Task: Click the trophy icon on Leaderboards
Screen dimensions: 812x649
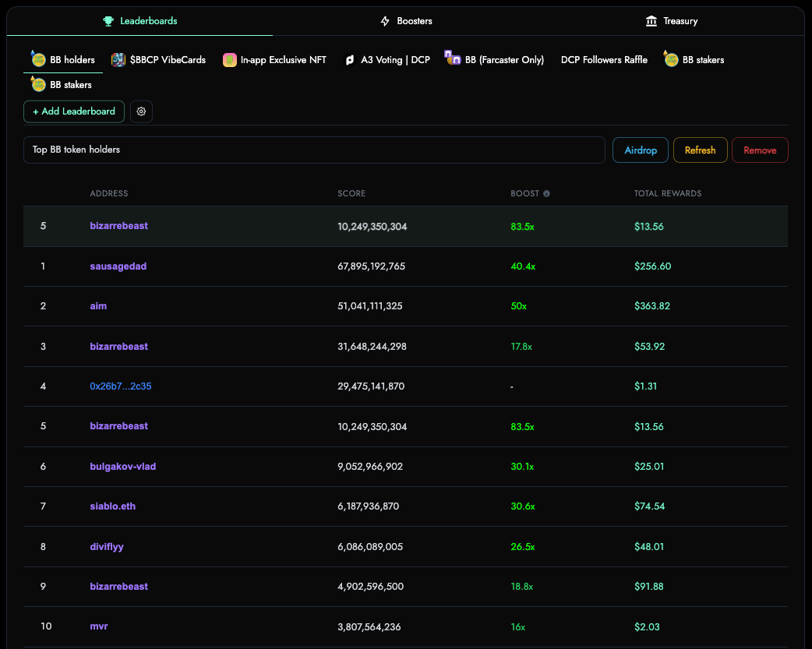Action: tap(108, 21)
